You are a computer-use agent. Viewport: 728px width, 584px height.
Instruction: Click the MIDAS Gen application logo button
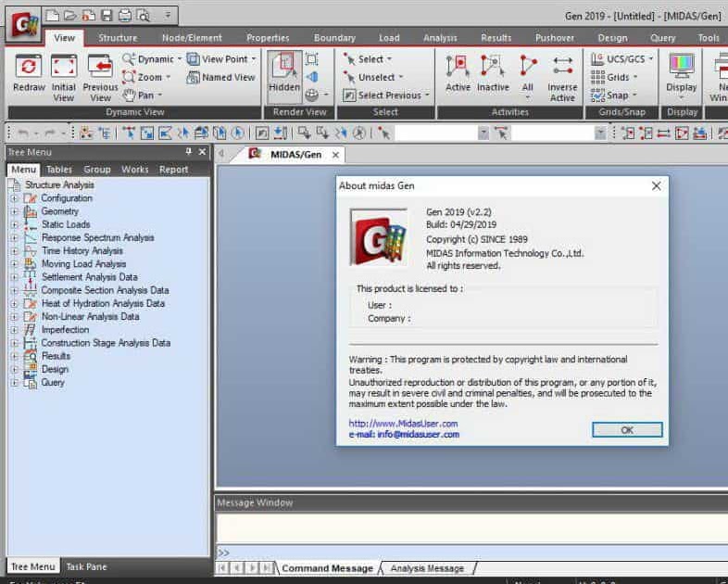[24, 24]
